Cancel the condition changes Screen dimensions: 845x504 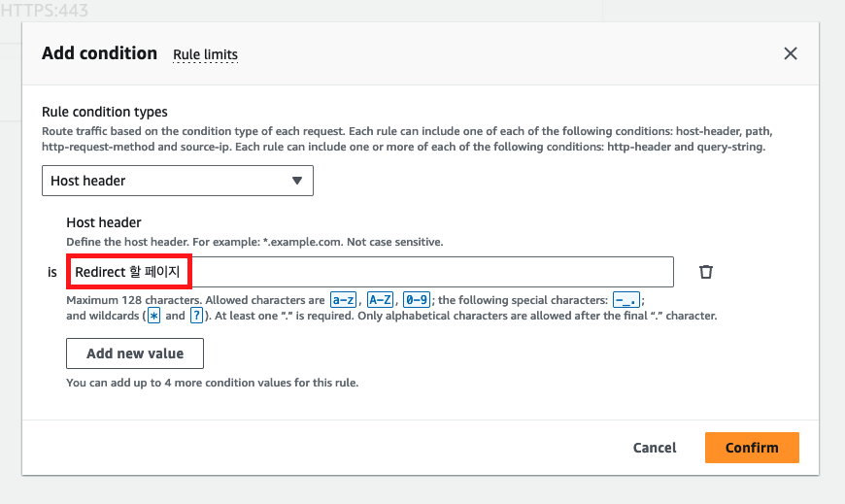point(654,448)
